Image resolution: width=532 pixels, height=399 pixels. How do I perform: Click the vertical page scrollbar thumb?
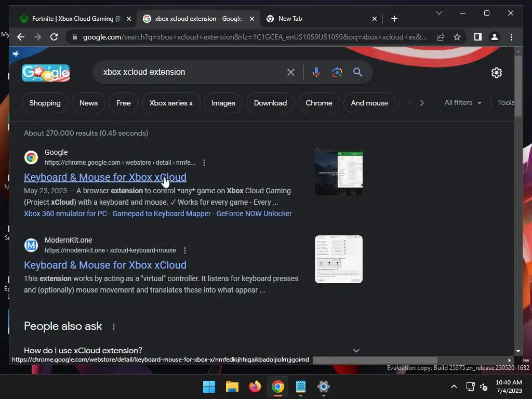click(x=518, y=86)
